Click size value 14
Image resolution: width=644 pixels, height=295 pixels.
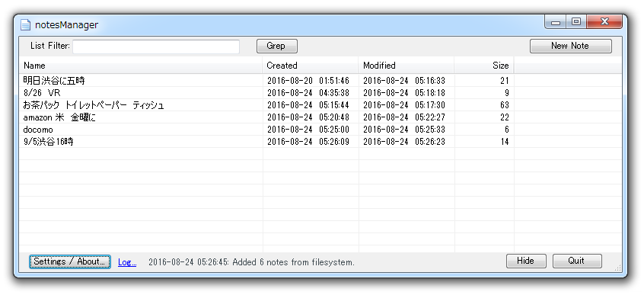tap(505, 142)
